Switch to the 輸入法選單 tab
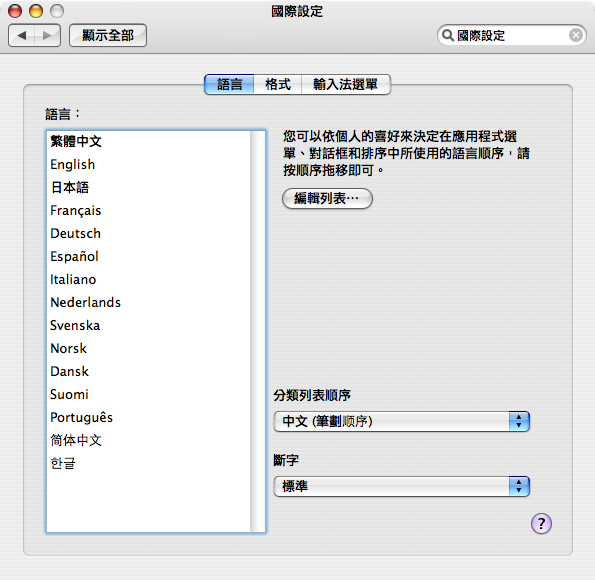Viewport: 595px width, 580px height. 346,84
